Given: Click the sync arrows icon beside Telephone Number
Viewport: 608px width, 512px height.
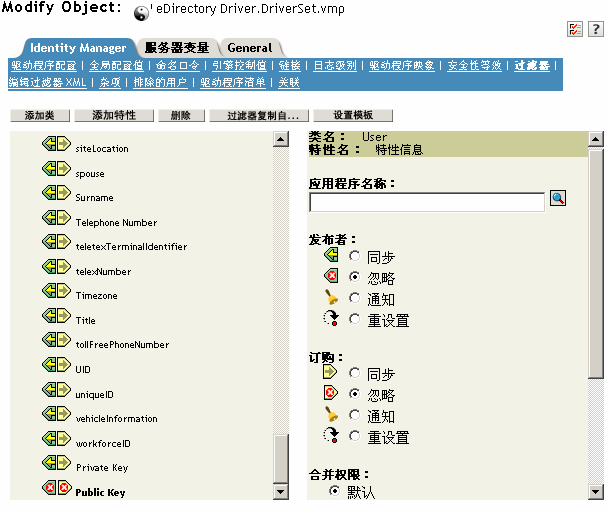Looking at the screenshot, I should 56,218.
